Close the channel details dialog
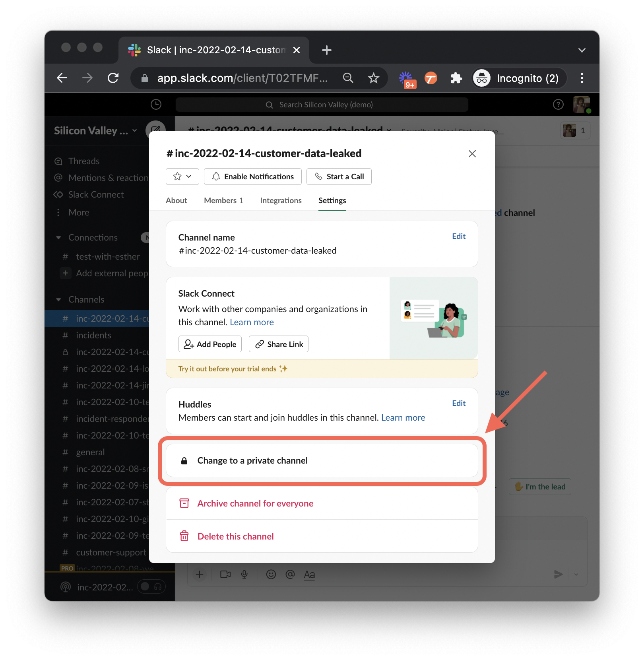The height and width of the screenshot is (660, 644). pyautogui.click(x=472, y=153)
